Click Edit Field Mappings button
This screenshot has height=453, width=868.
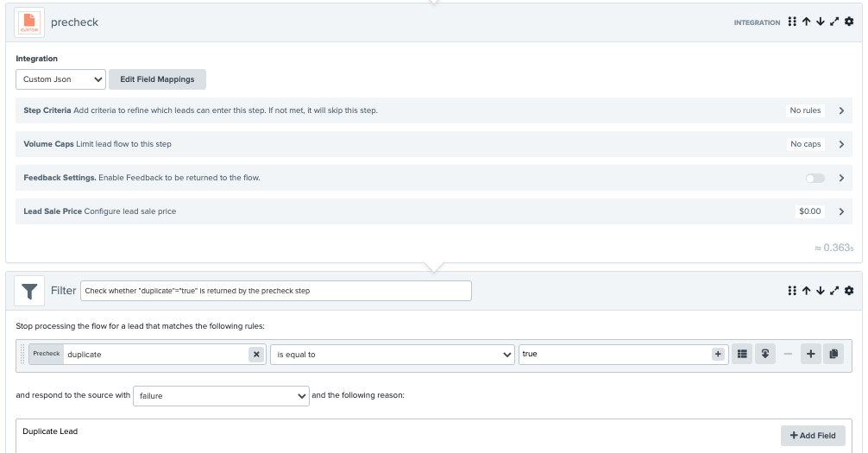(x=157, y=79)
